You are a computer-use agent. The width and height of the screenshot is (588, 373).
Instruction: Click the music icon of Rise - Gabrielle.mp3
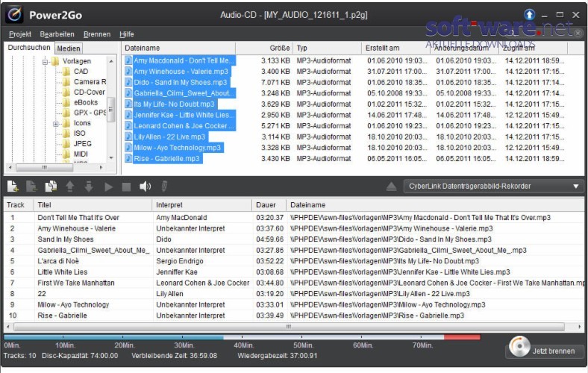(x=128, y=158)
